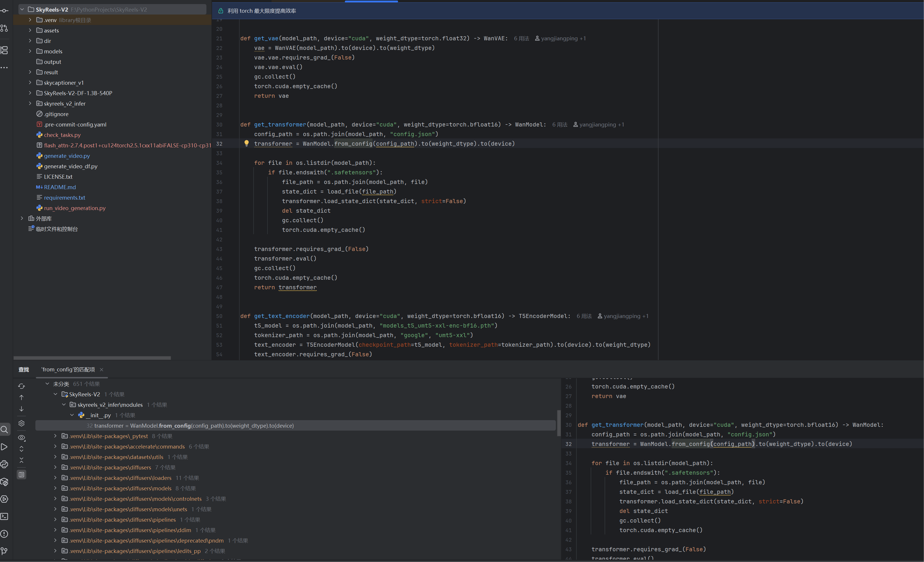Close the from_config search results tab

coord(102,370)
